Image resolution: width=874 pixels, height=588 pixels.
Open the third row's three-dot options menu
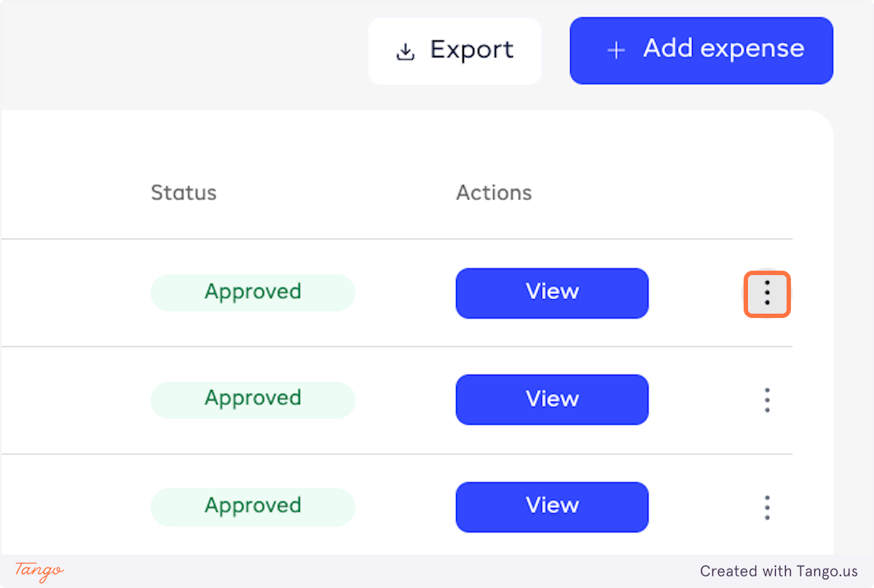point(766,507)
